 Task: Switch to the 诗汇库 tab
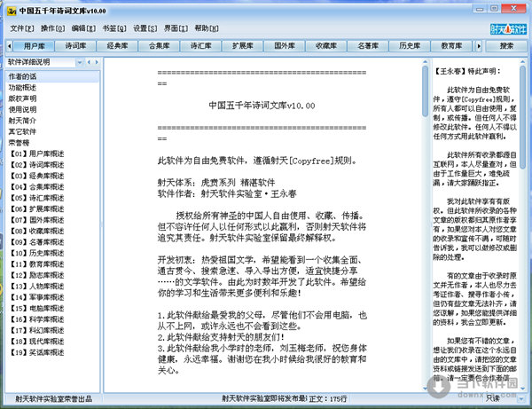point(201,46)
